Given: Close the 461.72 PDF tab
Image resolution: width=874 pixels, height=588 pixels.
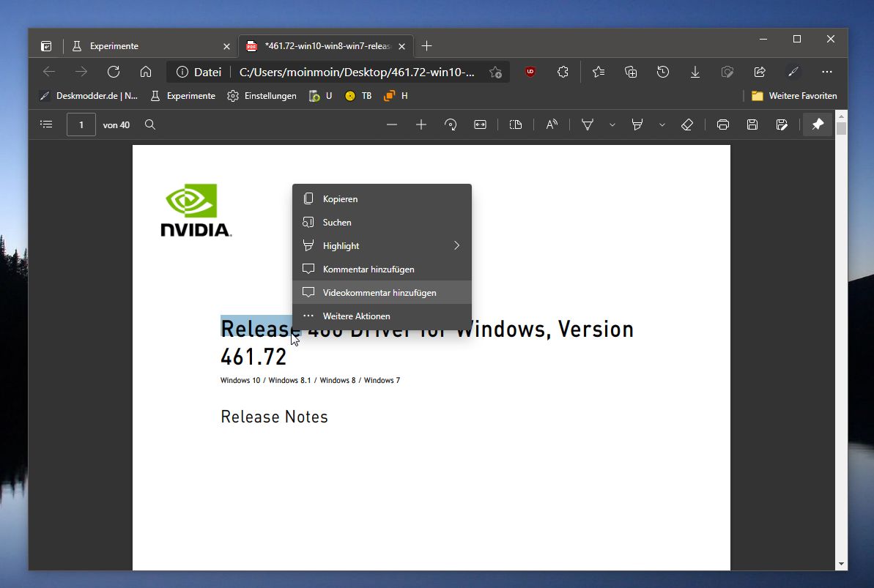Looking at the screenshot, I should click(402, 46).
